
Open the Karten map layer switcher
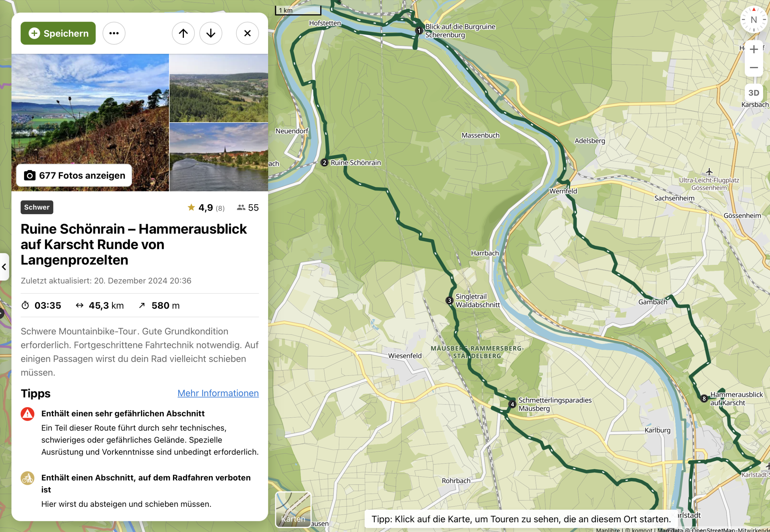click(x=293, y=509)
